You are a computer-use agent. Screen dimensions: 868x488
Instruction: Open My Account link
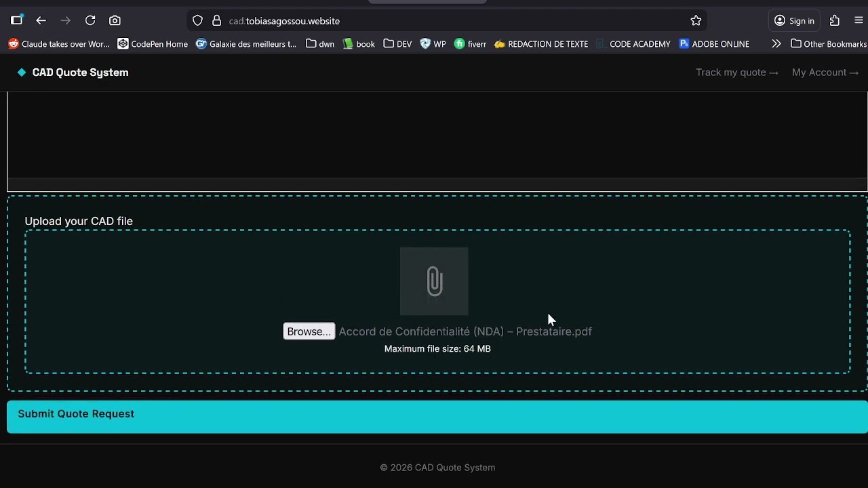pos(825,73)
